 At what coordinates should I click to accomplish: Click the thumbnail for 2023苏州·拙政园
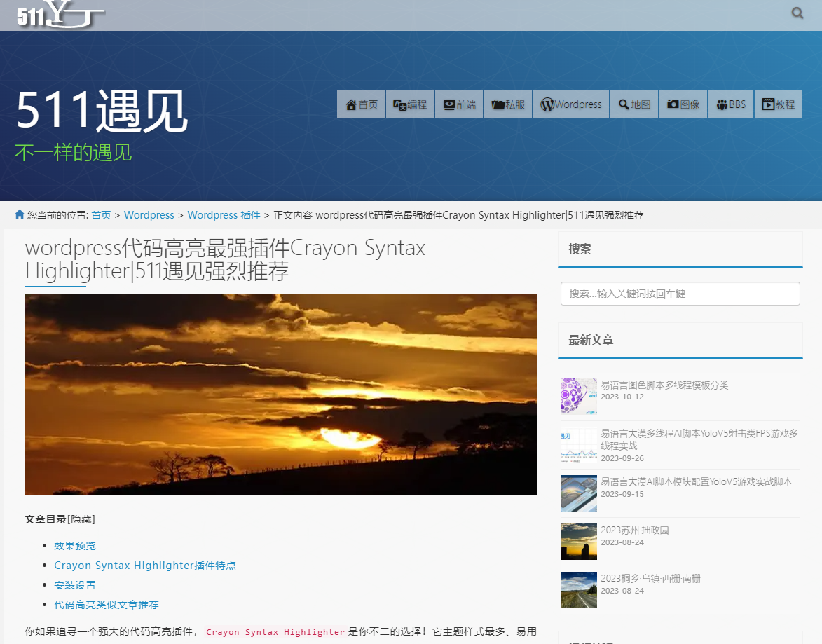[579, 541]
